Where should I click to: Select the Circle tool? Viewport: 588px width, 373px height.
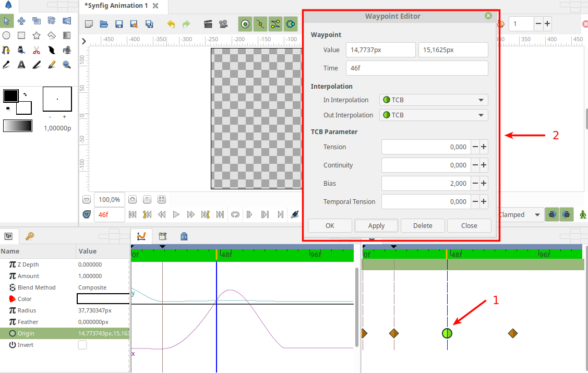click(x=6, y=35)
